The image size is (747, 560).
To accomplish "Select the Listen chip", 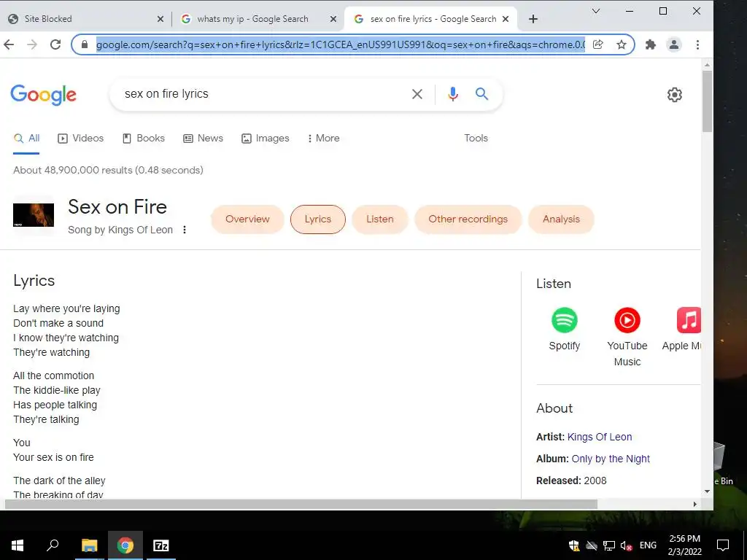I will [x=379, y=219].
